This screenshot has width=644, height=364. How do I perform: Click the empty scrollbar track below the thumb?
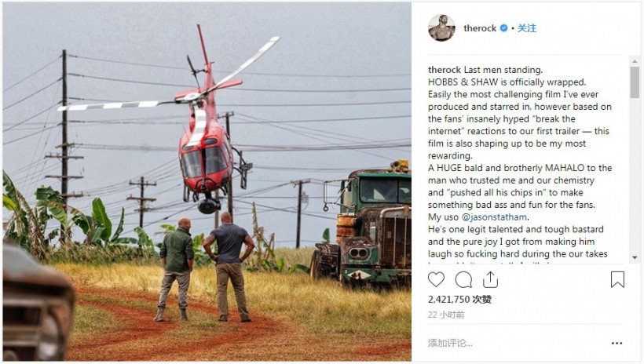pos(635,176)
